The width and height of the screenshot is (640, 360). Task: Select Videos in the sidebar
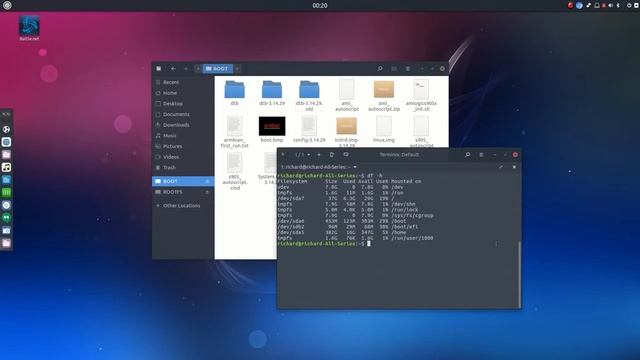click(x=183, y=157)
